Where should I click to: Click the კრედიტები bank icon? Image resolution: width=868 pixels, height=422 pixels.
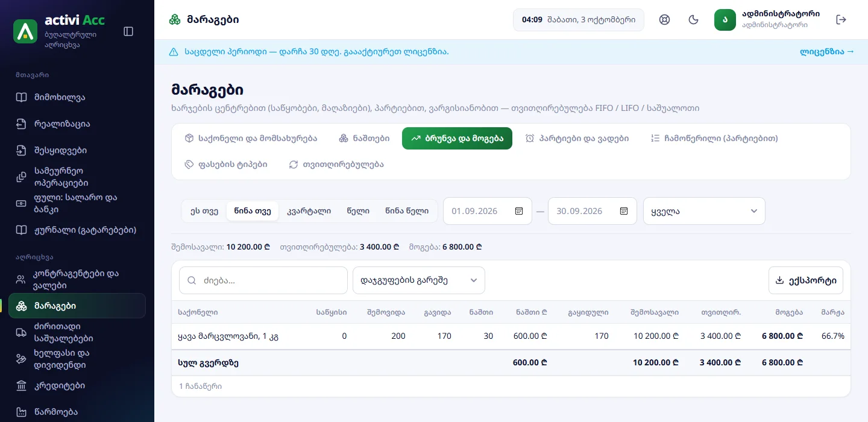click(x=21, y=385)
